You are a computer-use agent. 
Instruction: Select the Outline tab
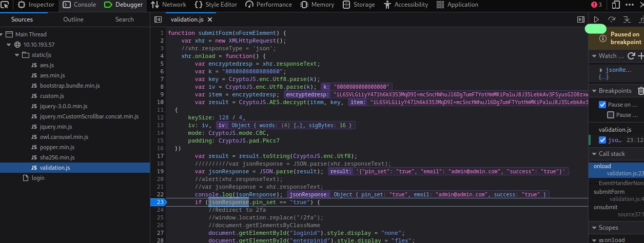pos(73,19)
